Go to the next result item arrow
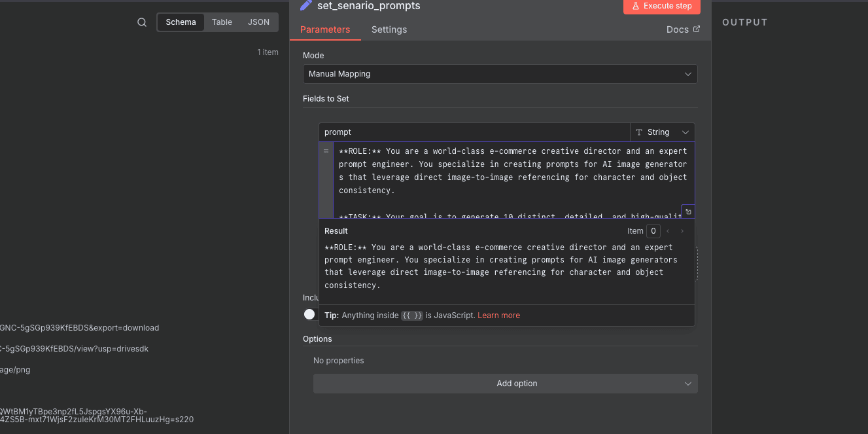Viewport: 868px width, 434px height. pyautogui.click(x=682, y=231)
